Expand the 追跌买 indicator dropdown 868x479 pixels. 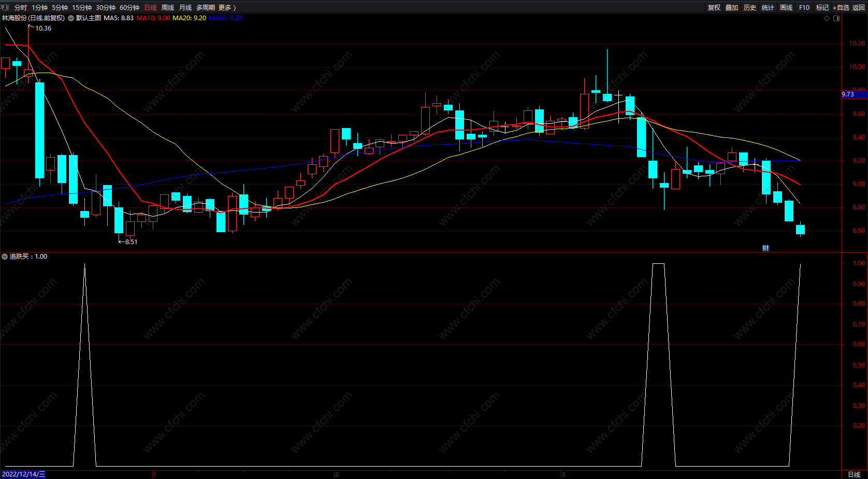tap(5, 257)
